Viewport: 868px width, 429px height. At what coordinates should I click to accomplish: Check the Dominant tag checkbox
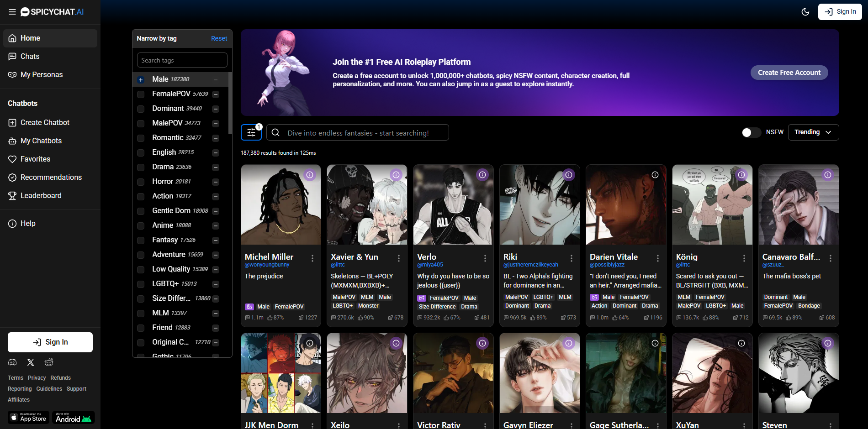(141, 109)
